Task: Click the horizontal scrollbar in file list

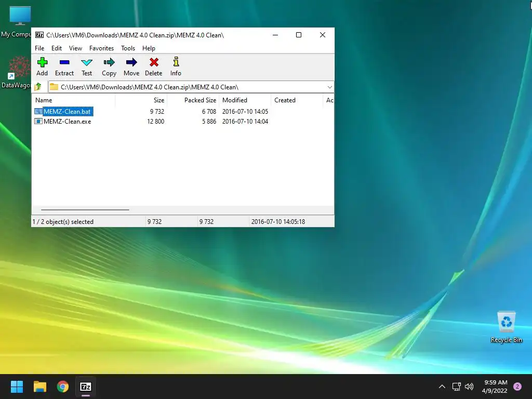Action: click(85, 210)
